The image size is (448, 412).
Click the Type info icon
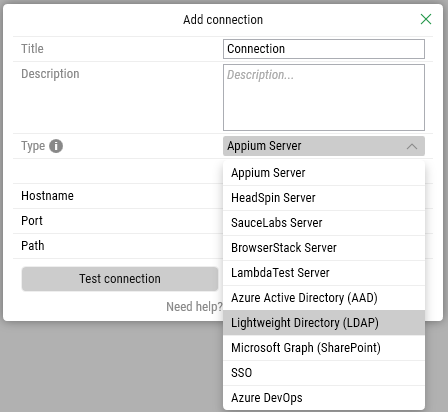pyautogui.click(x=56, y=146)
